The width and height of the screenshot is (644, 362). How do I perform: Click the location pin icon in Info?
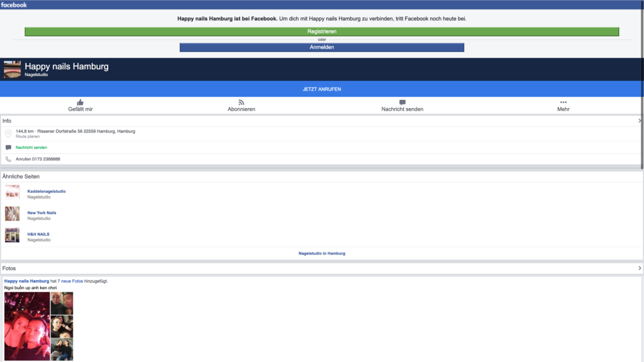coord(8,133)
